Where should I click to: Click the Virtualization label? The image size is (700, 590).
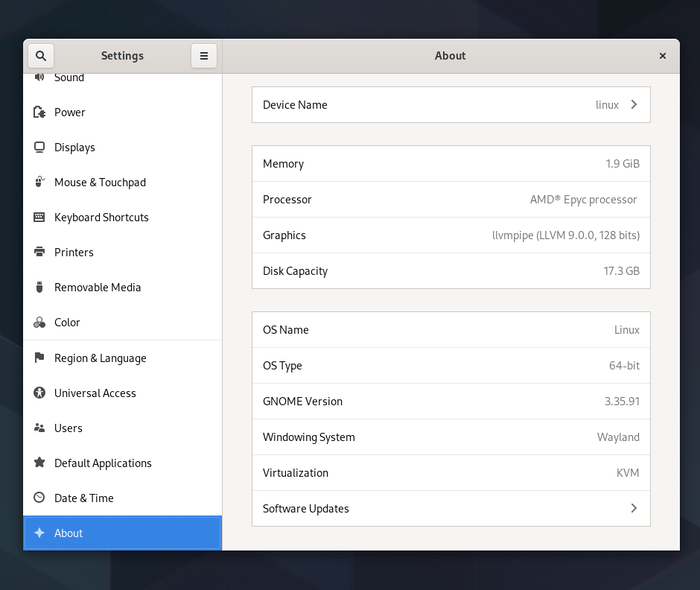click(295, 473)
